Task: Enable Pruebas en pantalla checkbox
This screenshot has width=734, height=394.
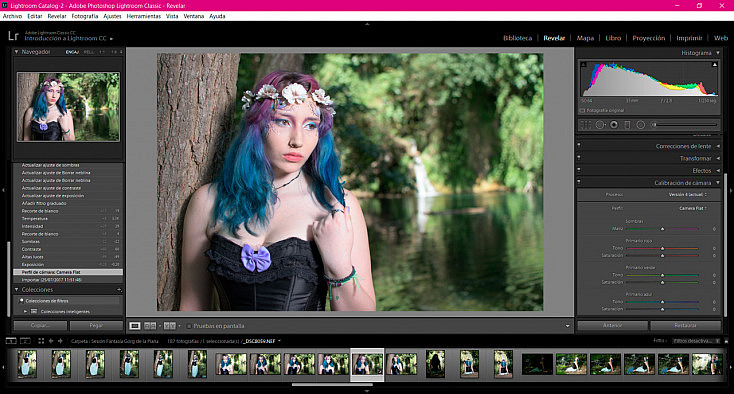Action: tap(189, 326)
